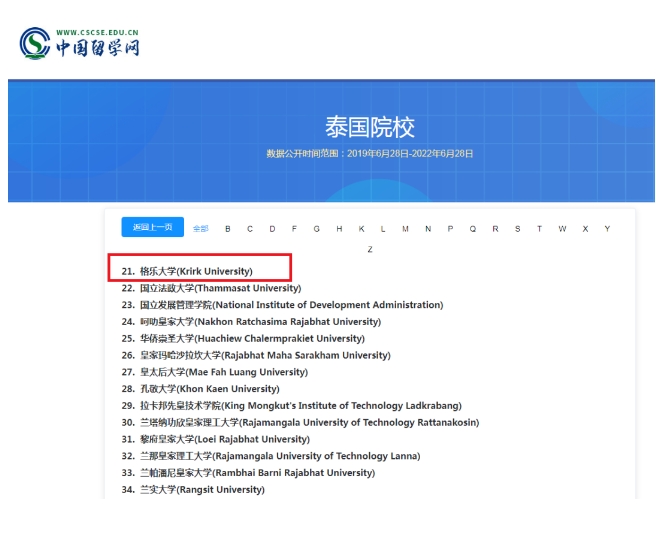
Task: Click the 返回上一页 button
Action: click(x=153, y=227)
